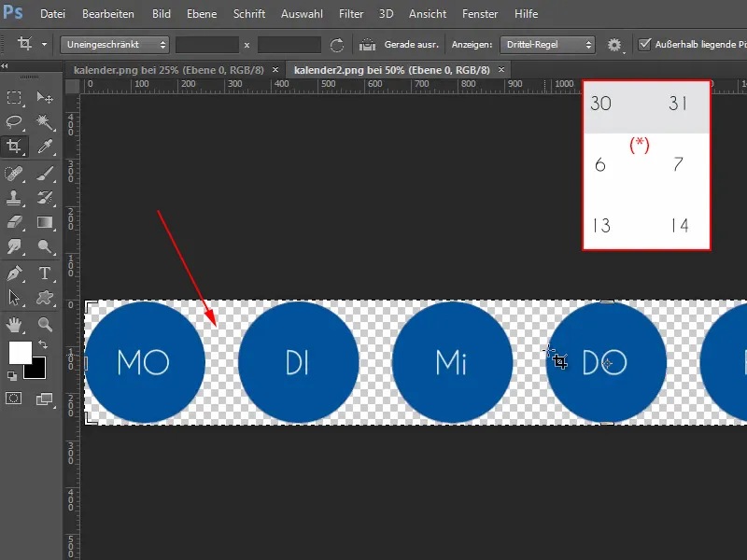The width and height of the screenshot is (747, 560).
Task: Select the Custom Shape tool
Action: pos(45,298)
